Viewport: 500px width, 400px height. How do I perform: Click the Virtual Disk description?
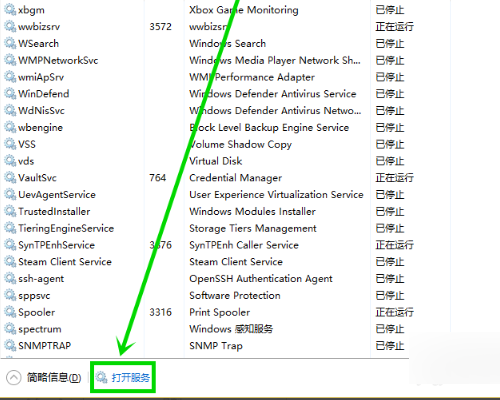tap(216, 161)
